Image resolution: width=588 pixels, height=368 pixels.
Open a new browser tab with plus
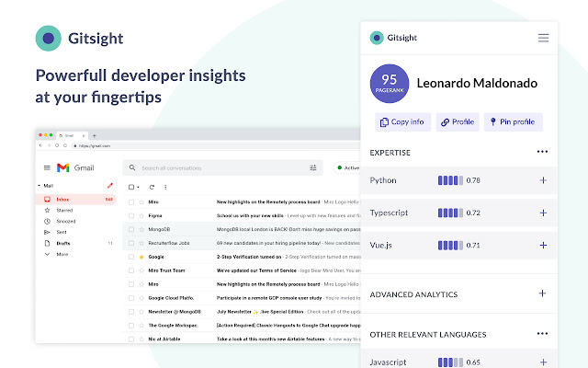(94, 135)
